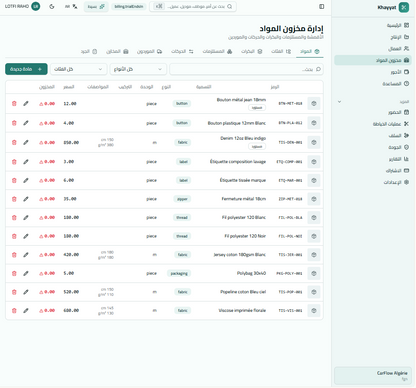Open الرئيسية in the sidebar
This screenshot has height=388, width=416.
point(373,25)
